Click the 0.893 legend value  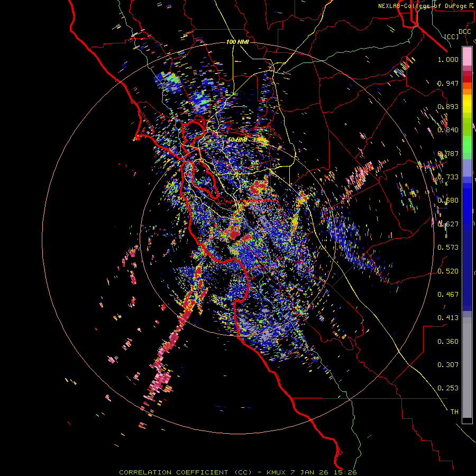pos(448,106)
